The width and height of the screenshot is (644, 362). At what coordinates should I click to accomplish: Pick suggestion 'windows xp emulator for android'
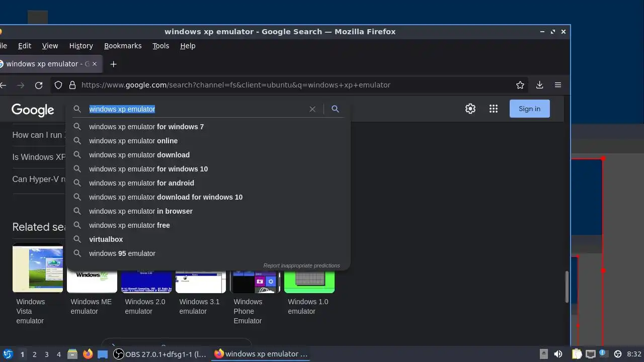point(208,183)
